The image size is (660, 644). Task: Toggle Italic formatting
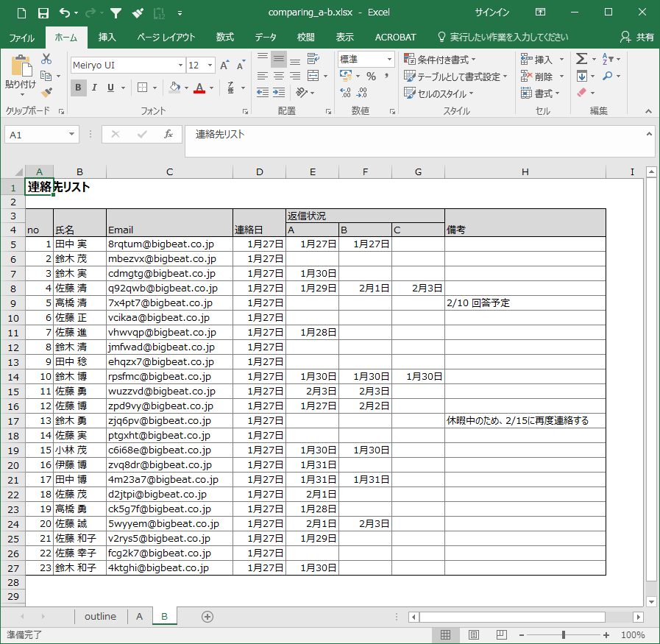[x=95, y=88]
